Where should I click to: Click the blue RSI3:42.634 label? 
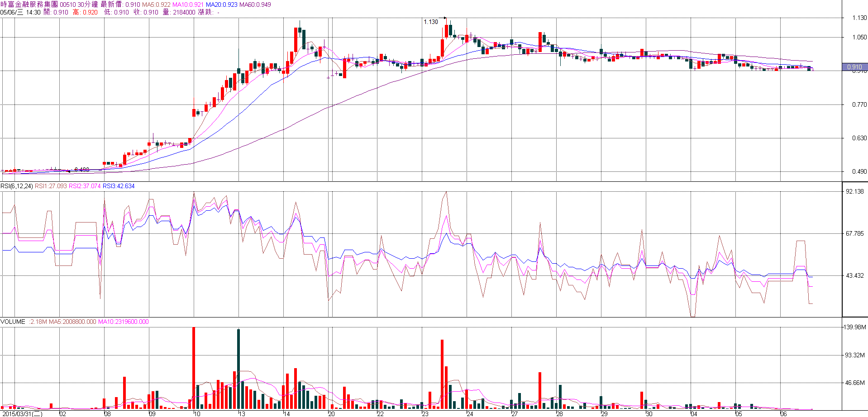(x=119, y=186)
